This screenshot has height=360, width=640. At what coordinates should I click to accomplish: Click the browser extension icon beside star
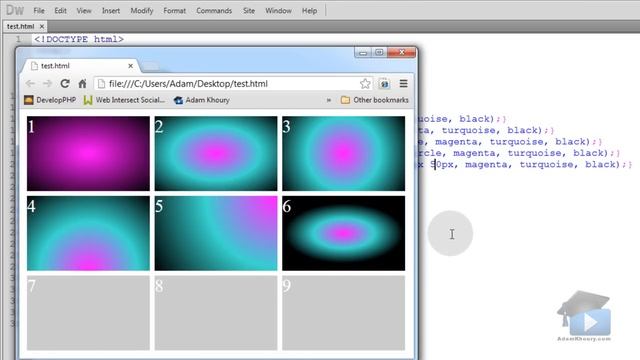click(x=384, y=84)
